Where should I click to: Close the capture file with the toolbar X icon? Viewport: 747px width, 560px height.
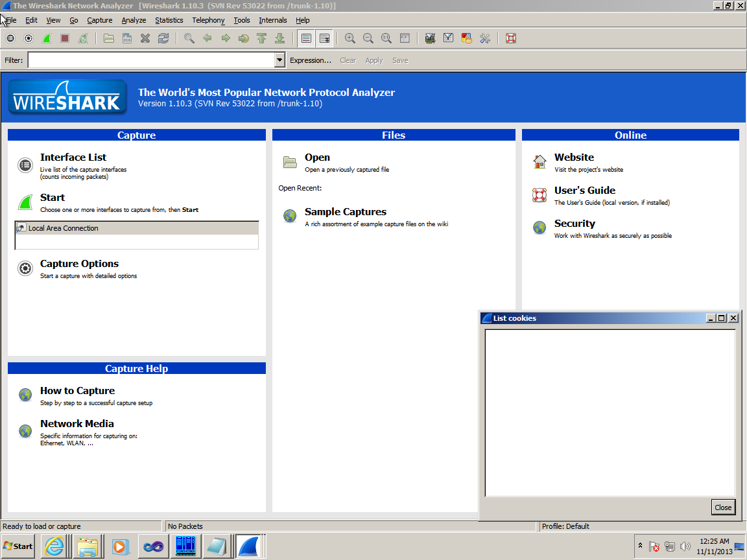click(x=145, y=39)
